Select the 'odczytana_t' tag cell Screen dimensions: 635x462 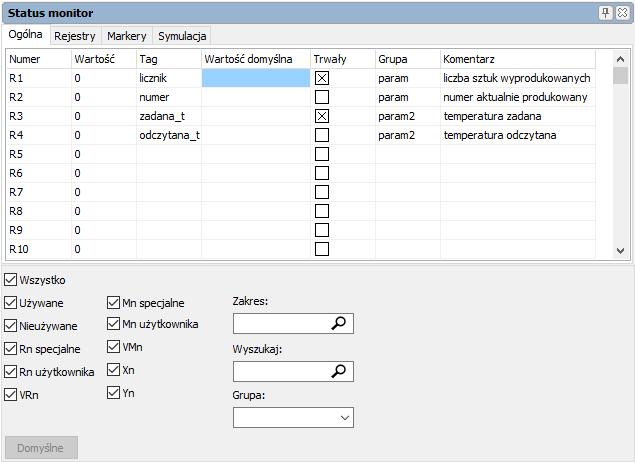169,135
